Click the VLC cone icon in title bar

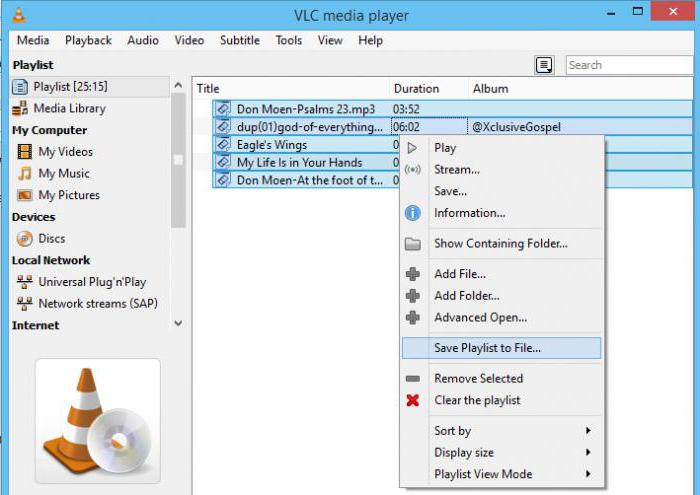(18, 15)
